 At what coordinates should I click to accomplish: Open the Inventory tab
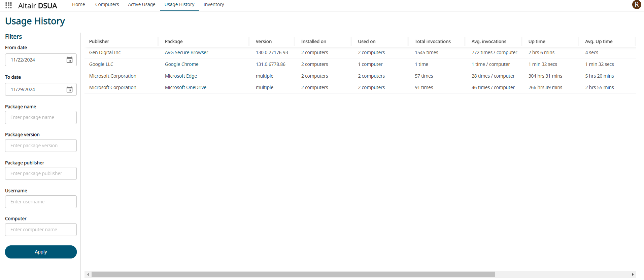coord(214,5)
